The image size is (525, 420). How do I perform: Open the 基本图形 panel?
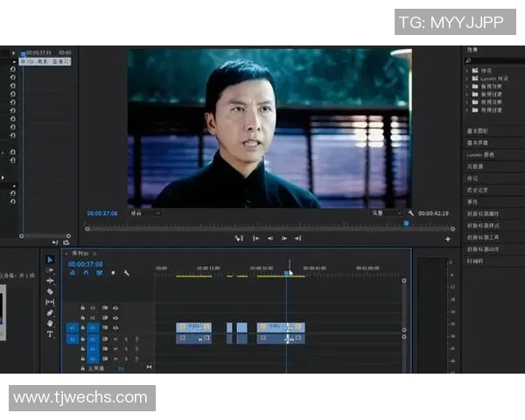pyautogui.click(x=478, y=131)
